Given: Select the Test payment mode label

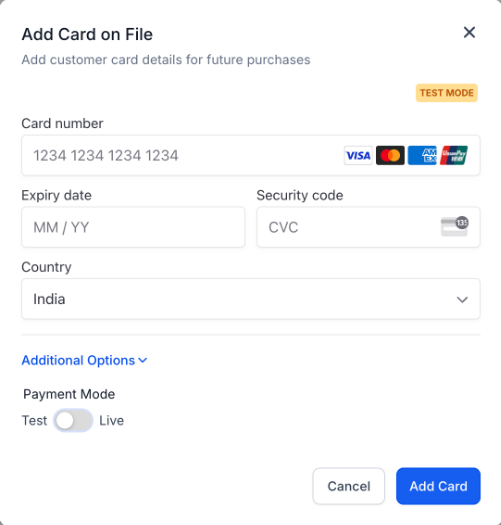Looking at the screenshot, I should (34, 421).
